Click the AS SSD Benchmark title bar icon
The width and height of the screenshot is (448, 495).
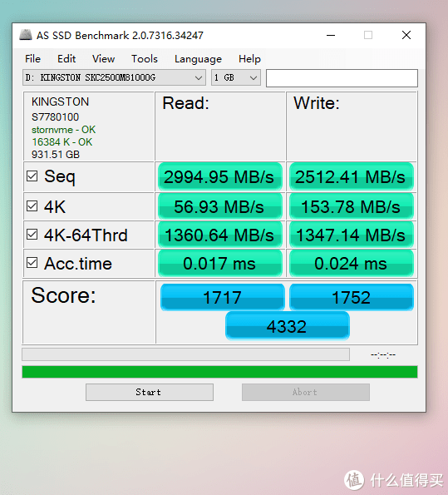[x=26, y=35]
